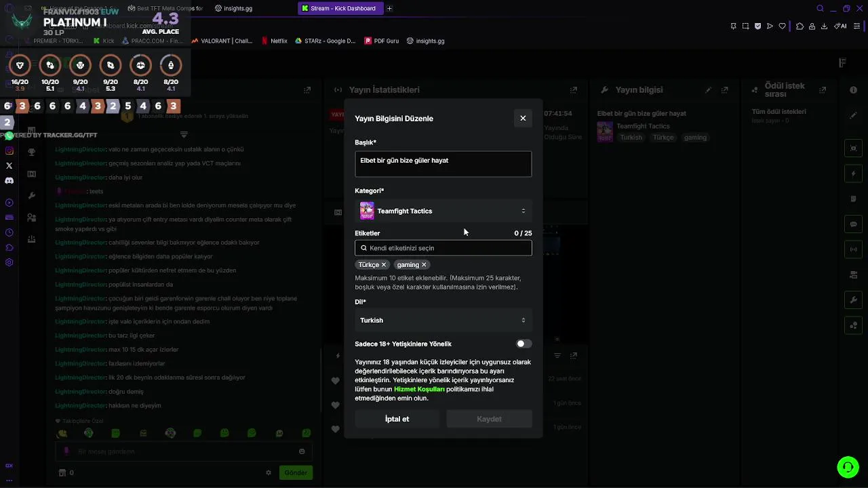This screenshot has width=868, height=488.
Task: Click the play flow icon in toolbar
Action: tap(770, 26)
